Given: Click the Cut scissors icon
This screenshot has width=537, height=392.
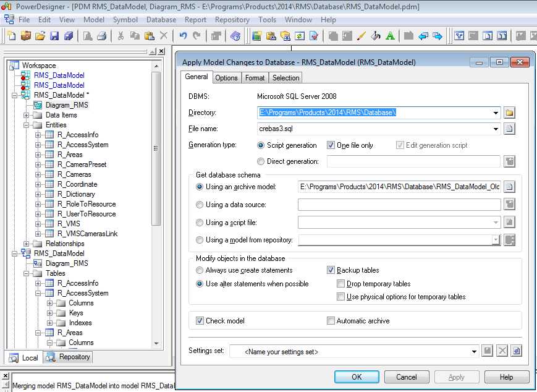Looking at the screenshot, I should [121, 36].
